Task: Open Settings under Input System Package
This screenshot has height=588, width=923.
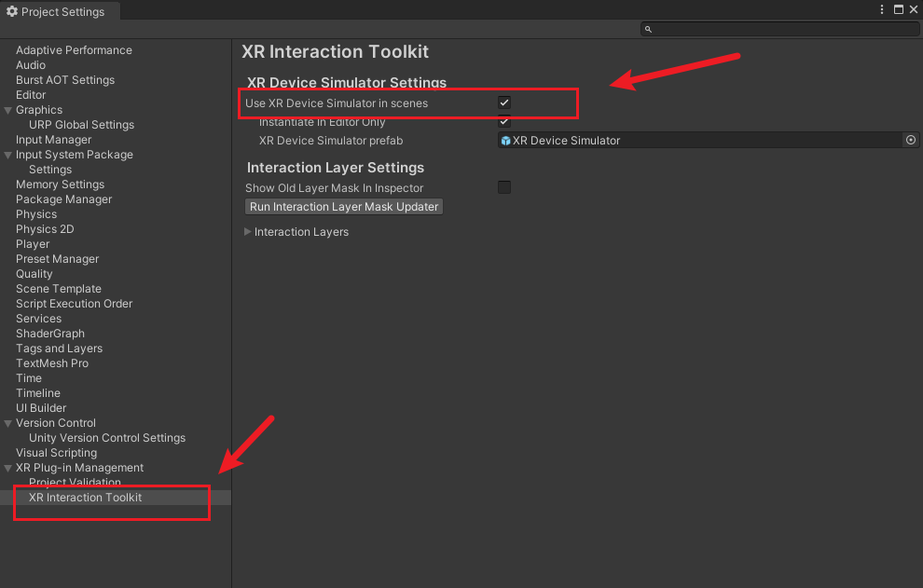Action: 50,170
